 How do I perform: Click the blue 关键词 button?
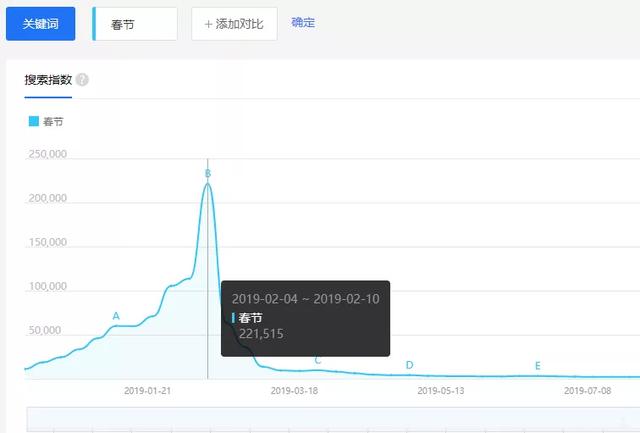tap(41, 23)
